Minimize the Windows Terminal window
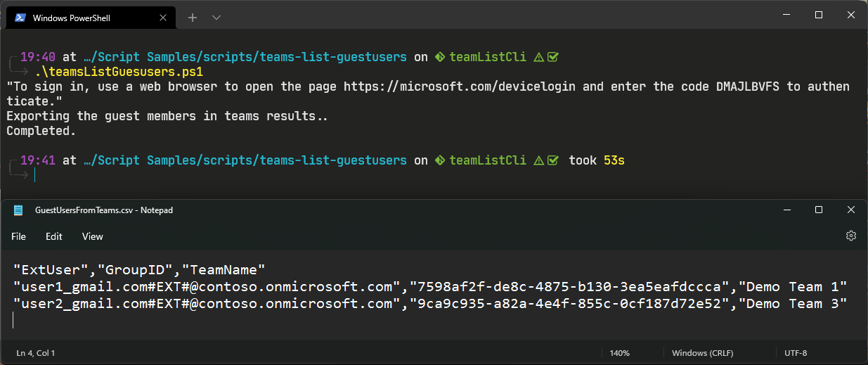This screenshot has width=868, height=365. click(786, 15)
